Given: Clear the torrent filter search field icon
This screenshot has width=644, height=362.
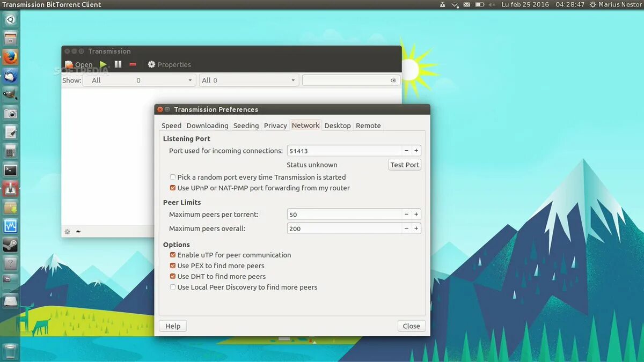Looking at the screenshot, I should [x=393, y=80].
